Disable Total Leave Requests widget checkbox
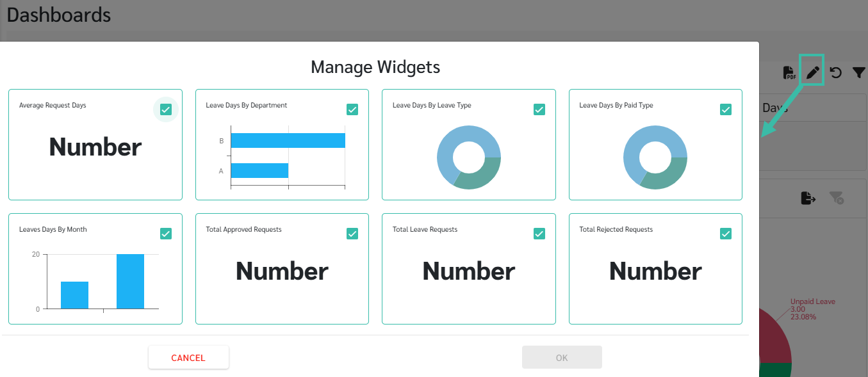Image resolution: width=868 pixels, height=377 pixels. [x=539, y=234]
